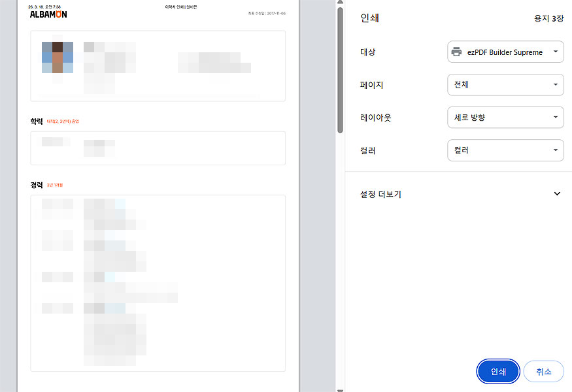
Task: Open the 레이아웃 layout dropdown showing 세로 방향
Action: coord(505,118)
